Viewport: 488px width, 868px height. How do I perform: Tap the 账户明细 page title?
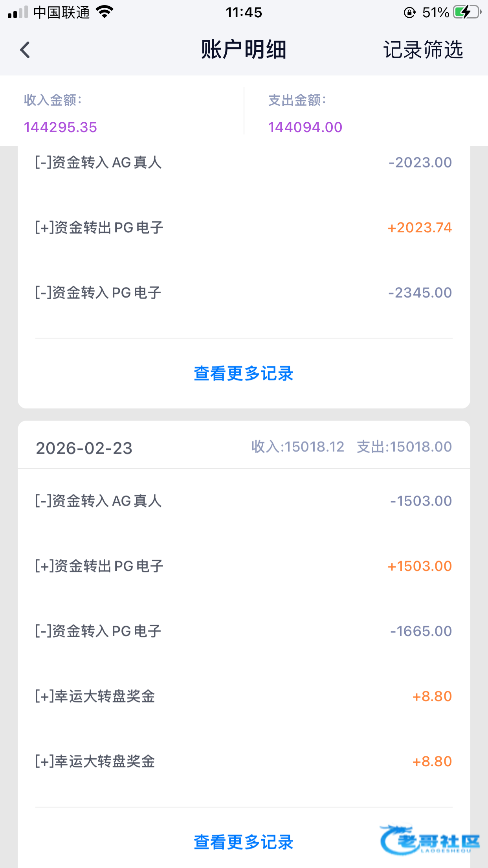click(244, 50)
